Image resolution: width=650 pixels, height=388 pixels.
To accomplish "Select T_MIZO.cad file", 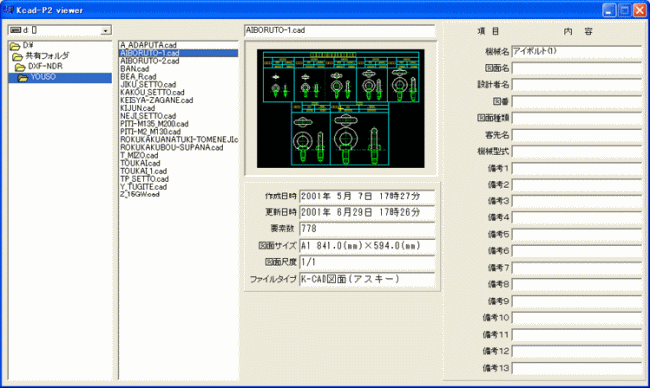I will [139, 155].
